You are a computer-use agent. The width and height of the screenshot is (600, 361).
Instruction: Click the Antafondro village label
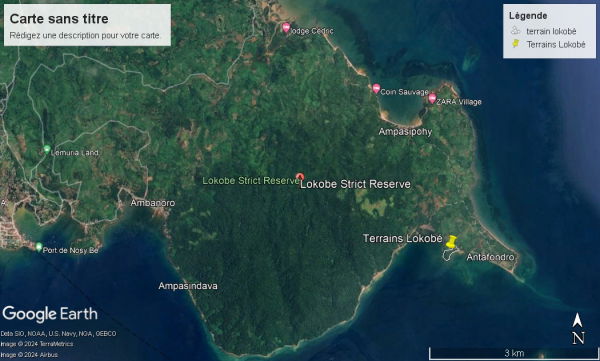(x=490, y=257)
